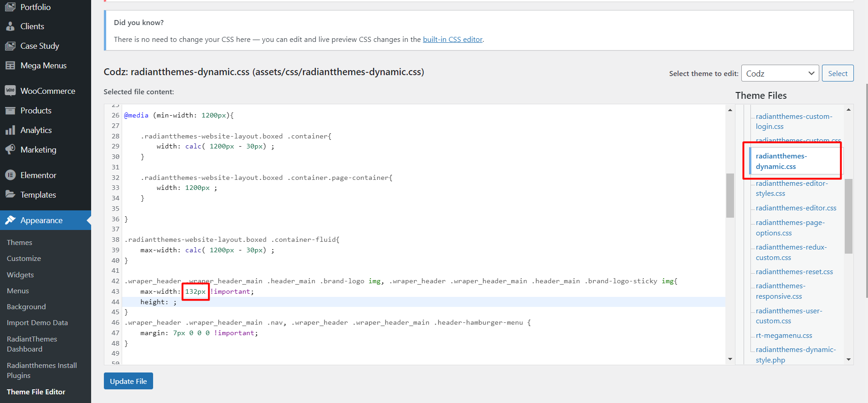Click Theme Files list scroll up arrow
This screenshot has width=868, height=403.
(848, 109)
